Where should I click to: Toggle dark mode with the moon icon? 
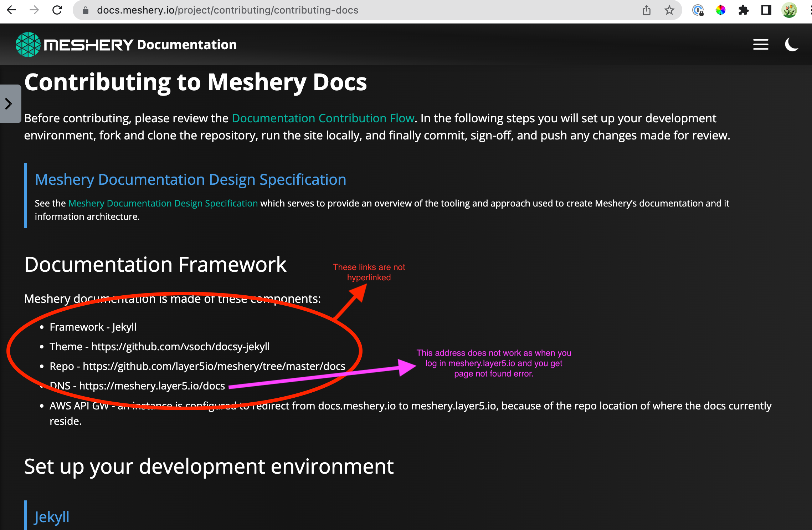click(x=791, y=44)
